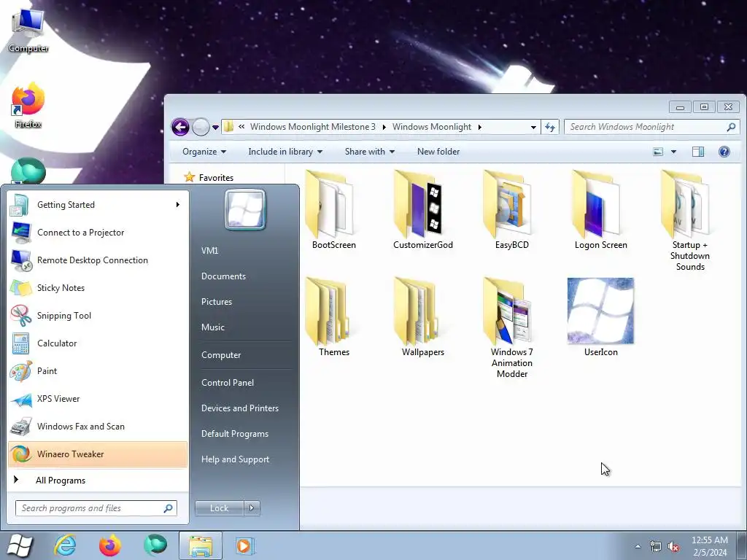Click the Windows Start button

click(x=20, y=545)
